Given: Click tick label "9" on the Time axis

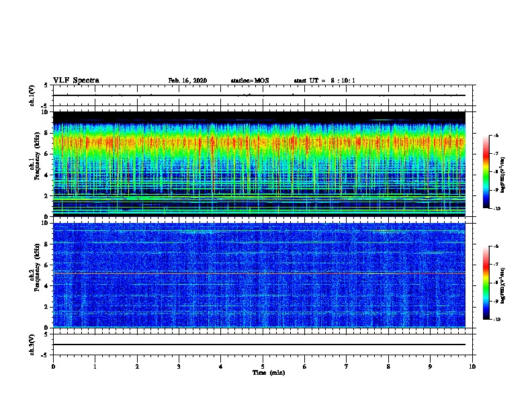Looking at the screenshot, I should [430, 367].
